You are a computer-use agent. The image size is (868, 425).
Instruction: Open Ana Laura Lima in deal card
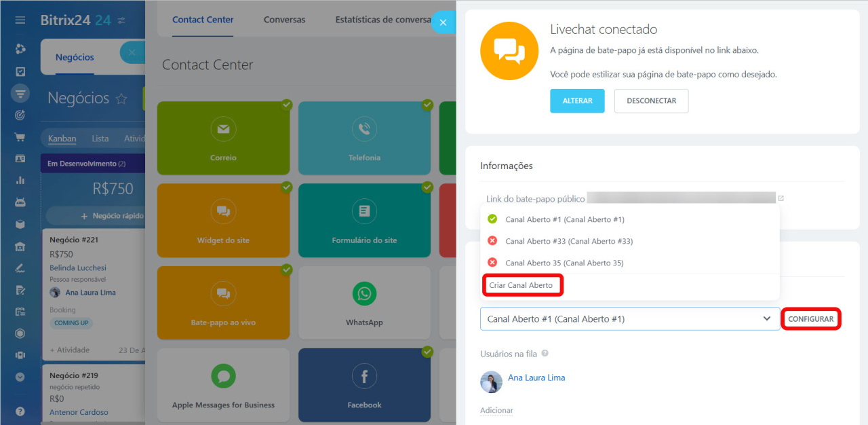90,293
